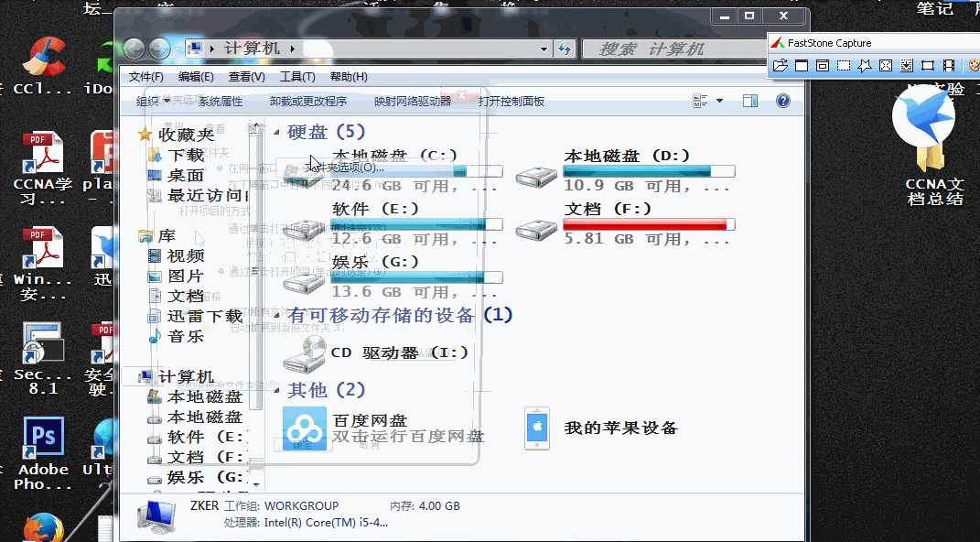Select 计算机 node in navigation pane
The width and height of the screenshot is (980, 542).
click(186, 377)
